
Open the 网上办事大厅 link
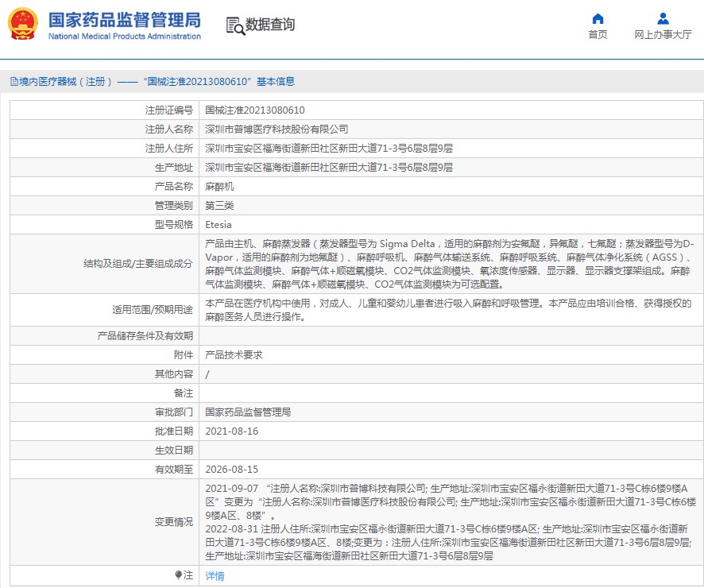[x=663, y=34]
